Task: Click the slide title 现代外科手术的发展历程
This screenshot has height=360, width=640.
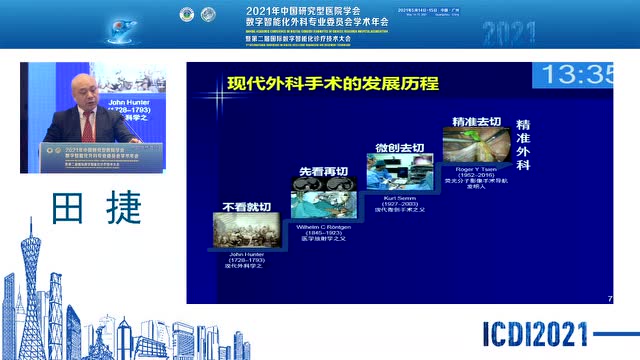Action: [x=333, y=84]
